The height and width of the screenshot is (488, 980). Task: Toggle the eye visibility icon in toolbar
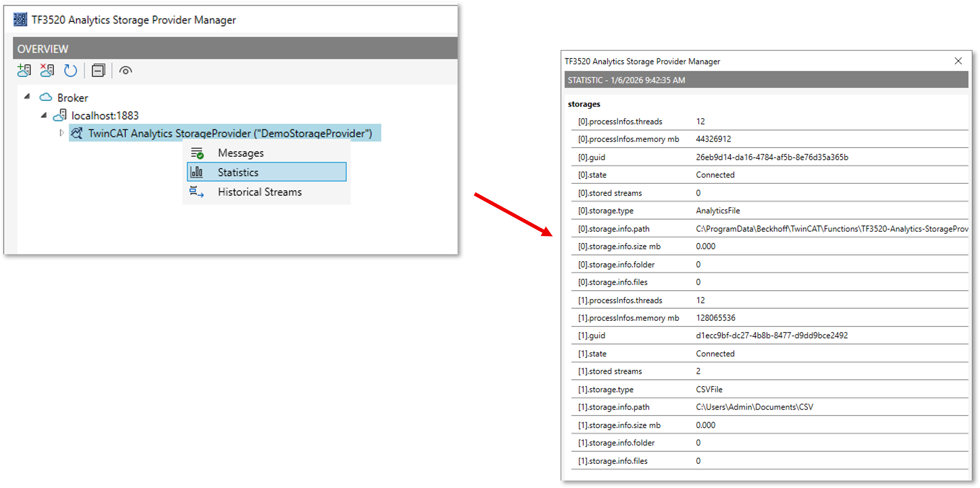pos(126,71)
